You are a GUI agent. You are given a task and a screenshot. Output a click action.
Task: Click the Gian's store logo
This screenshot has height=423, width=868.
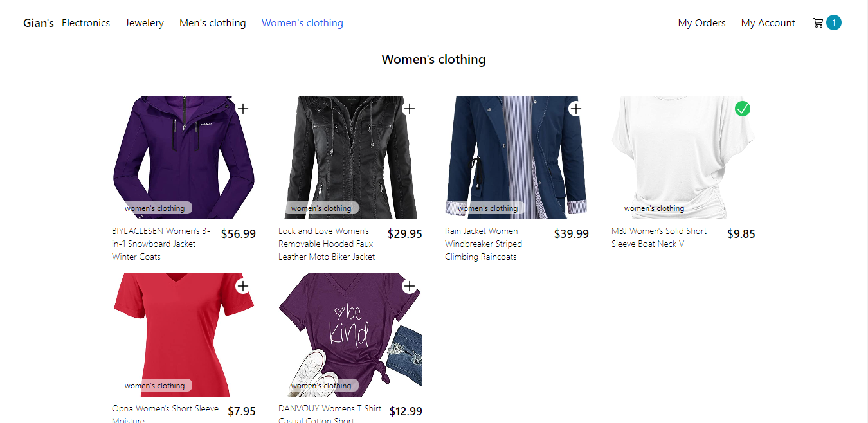39,23
